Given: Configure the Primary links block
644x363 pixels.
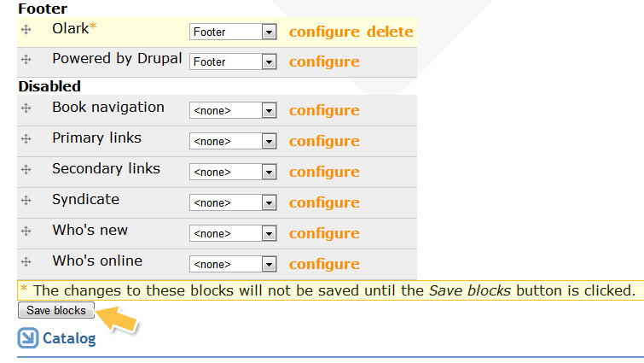Looking at the screenshot, I should tap(324, 141).
